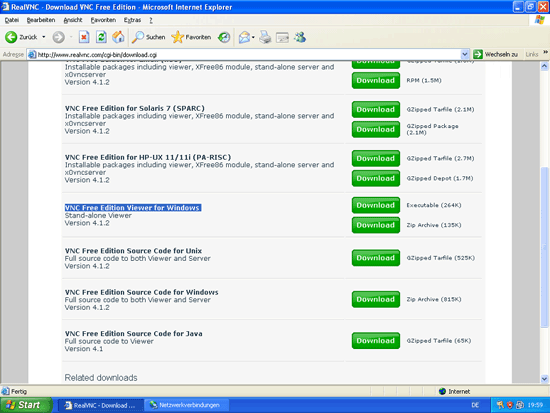This screenshot has width=550, height=413.
Task: Expand the address bar URL dropdown
Action: tap(464, 54)
